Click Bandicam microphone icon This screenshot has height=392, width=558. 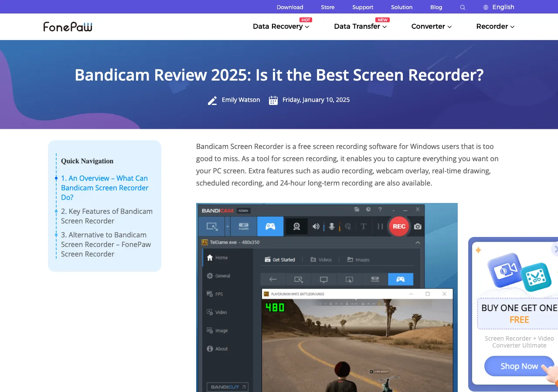click(332, 226)
